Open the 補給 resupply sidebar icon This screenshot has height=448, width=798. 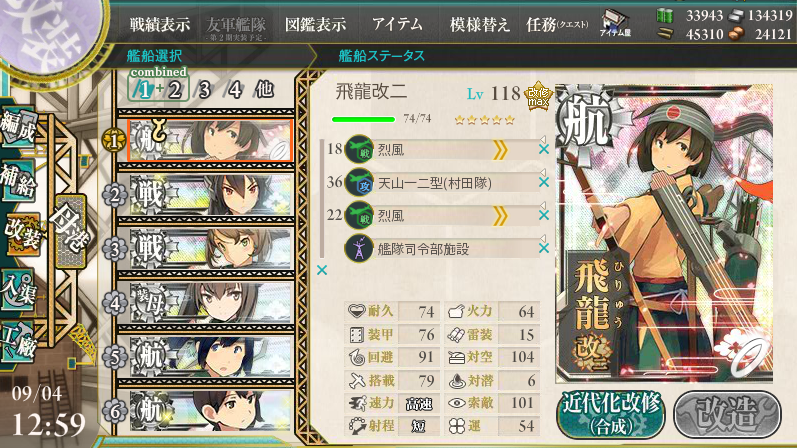click(18, 181)
